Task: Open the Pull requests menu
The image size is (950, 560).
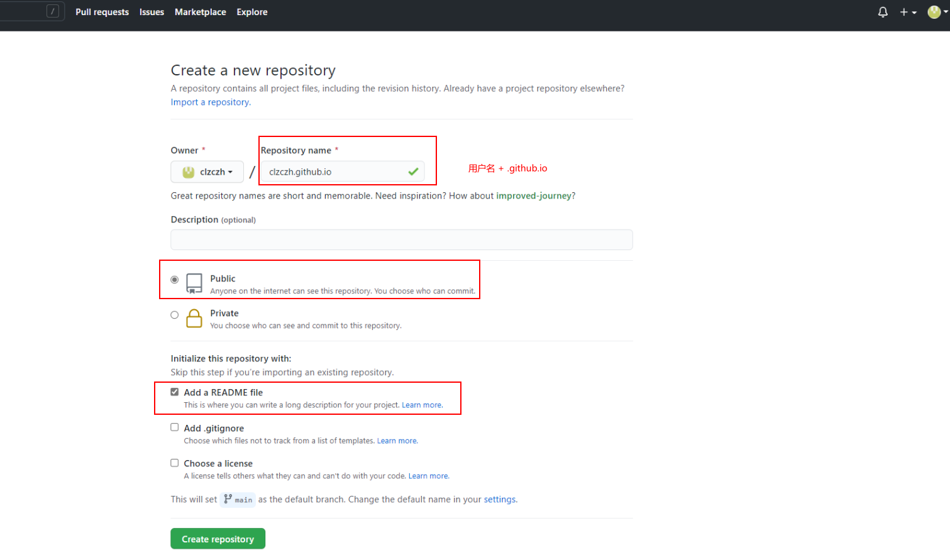Action: (101, 12)
